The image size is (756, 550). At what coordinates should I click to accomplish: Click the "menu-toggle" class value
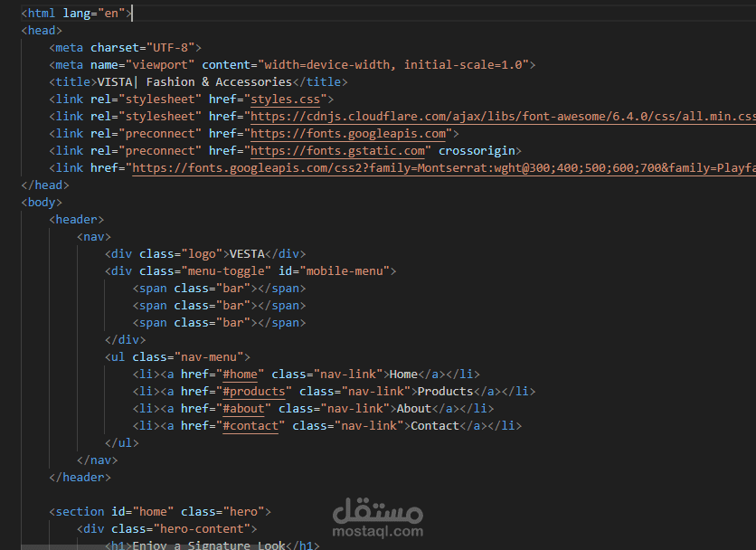(x=226, y=271)
